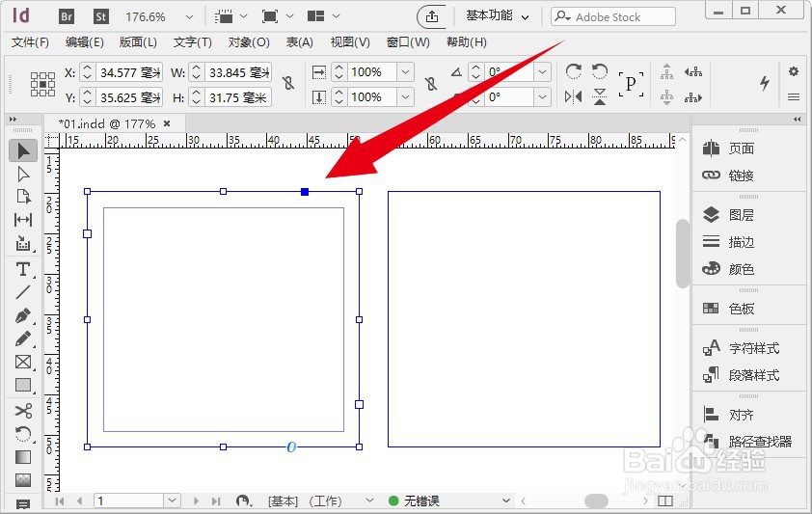The image size is (812, 514).
Task: Flip the selection vertically
Action: (x=600, y=96)
